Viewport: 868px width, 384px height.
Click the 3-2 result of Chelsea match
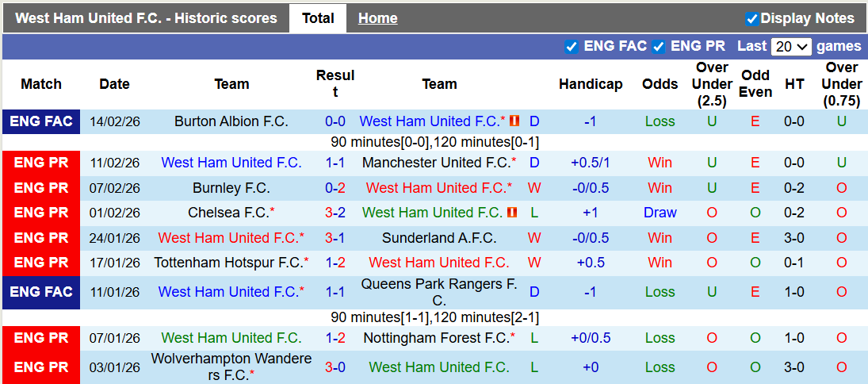click(x=335, y=213)
